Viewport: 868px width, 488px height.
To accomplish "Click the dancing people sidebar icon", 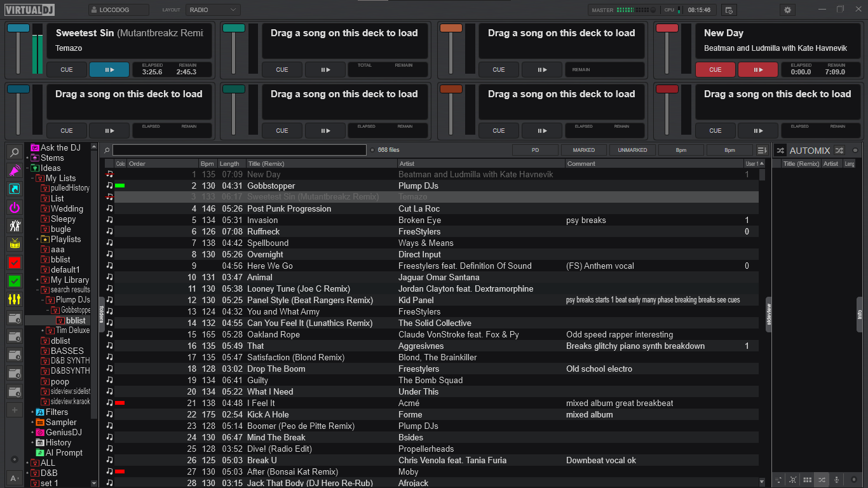I will click(x=14, y=226).
